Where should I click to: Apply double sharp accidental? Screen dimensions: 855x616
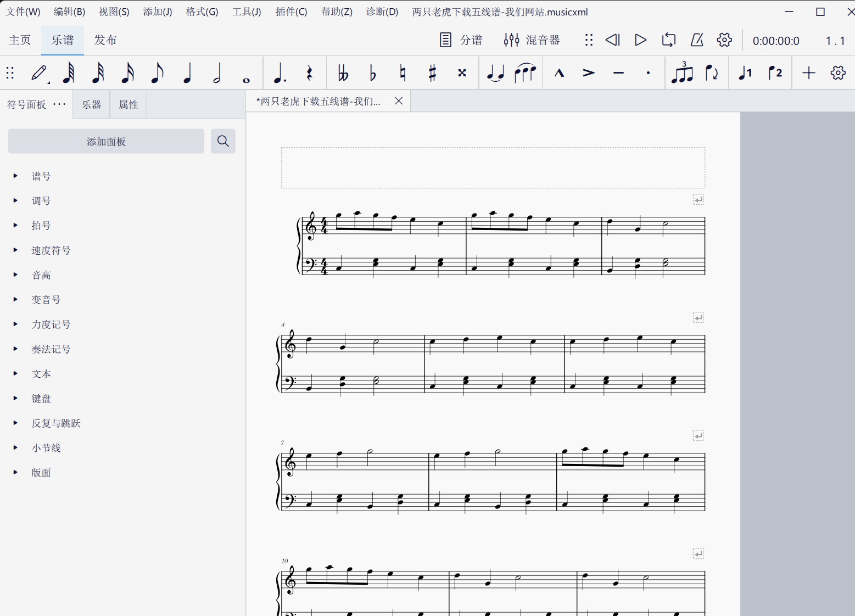462,73
